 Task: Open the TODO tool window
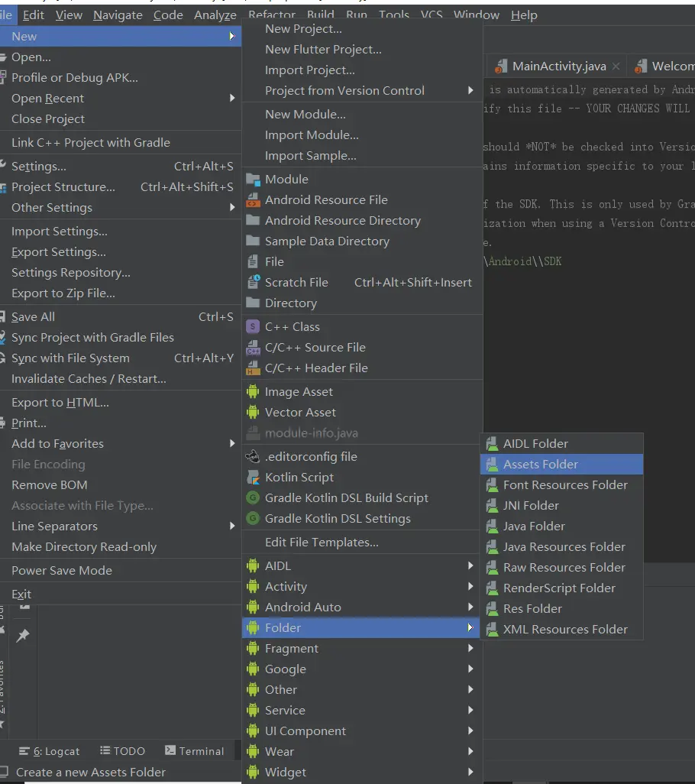pyautogui.click(x=122, y=750)
